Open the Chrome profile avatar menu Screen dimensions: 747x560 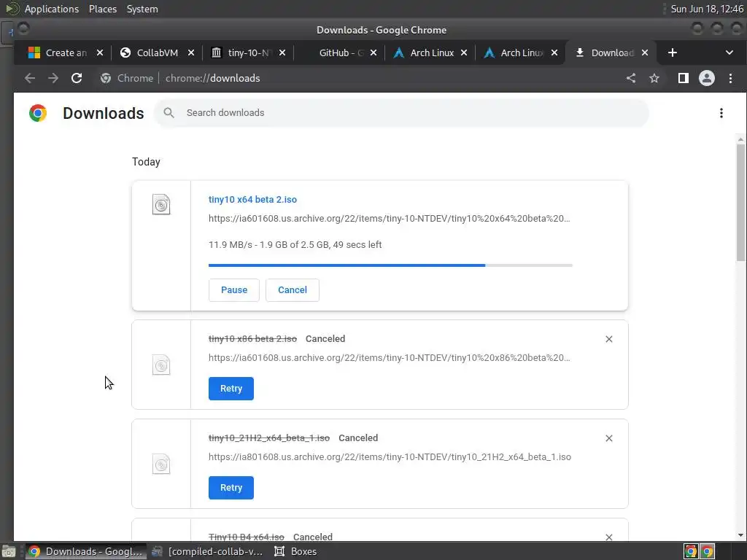pyautogui.click(x=706, y=78)
